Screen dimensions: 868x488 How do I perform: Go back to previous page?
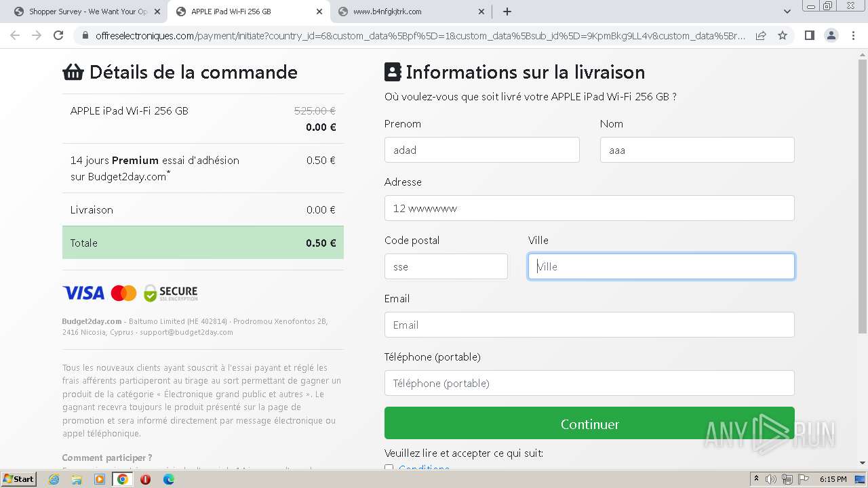tap(15, 35)
